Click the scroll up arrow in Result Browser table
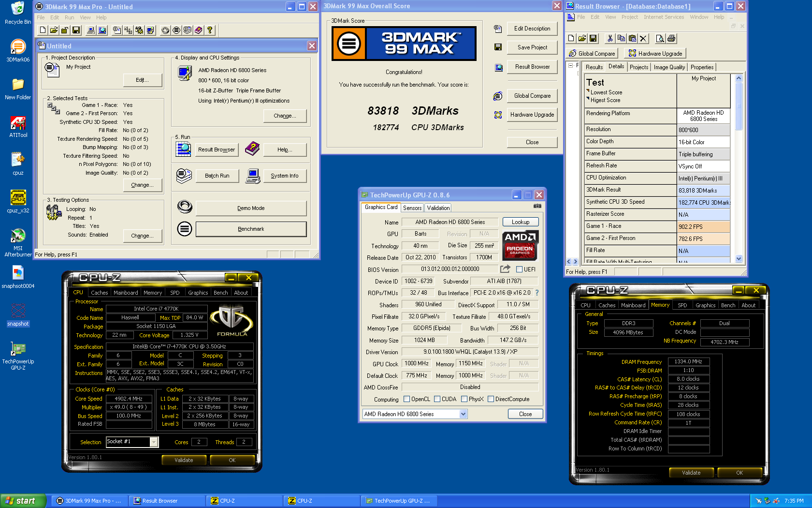Image resolution: width=812 pixels, height=508 pixels. [x=739, y=78]
